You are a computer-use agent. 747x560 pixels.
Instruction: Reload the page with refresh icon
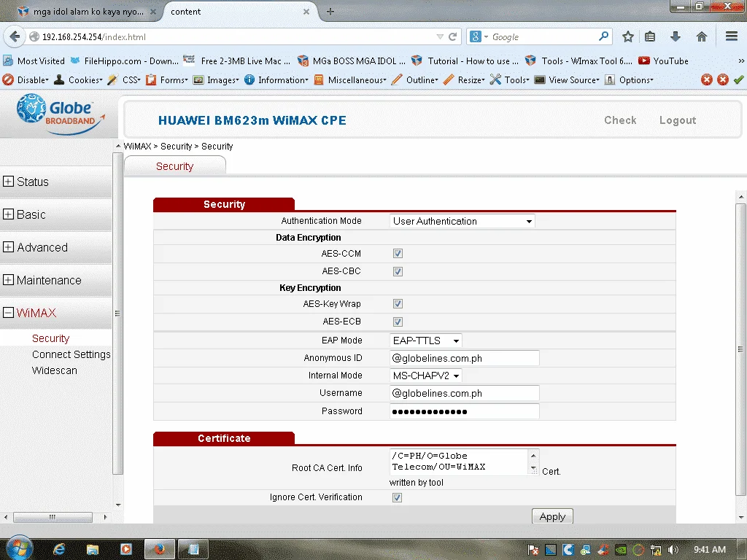pos(452,36)
